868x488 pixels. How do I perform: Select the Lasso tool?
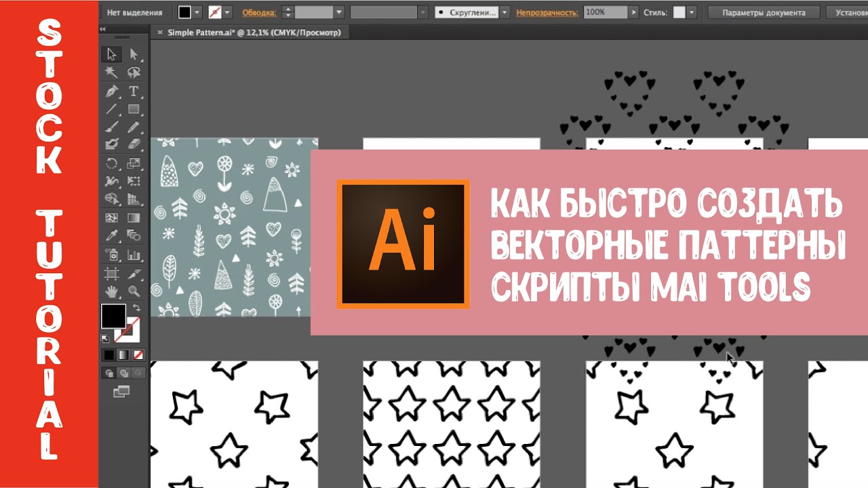(134, 73)
